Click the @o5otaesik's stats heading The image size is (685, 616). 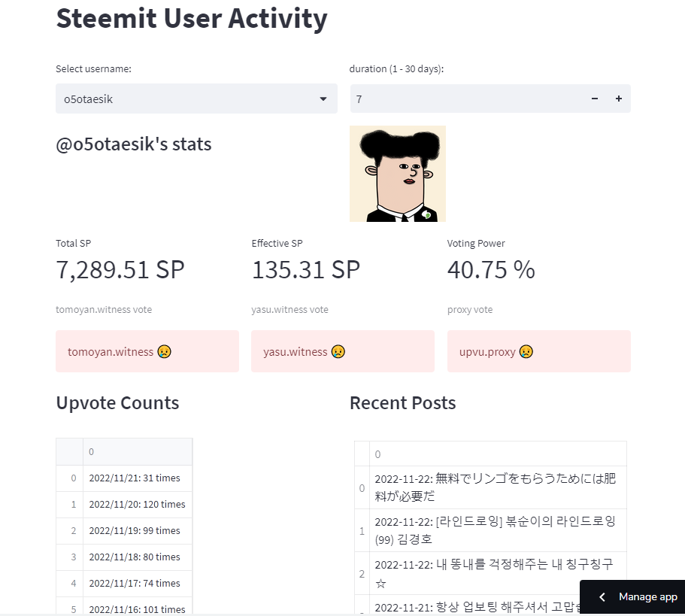(x=134, y=144)
